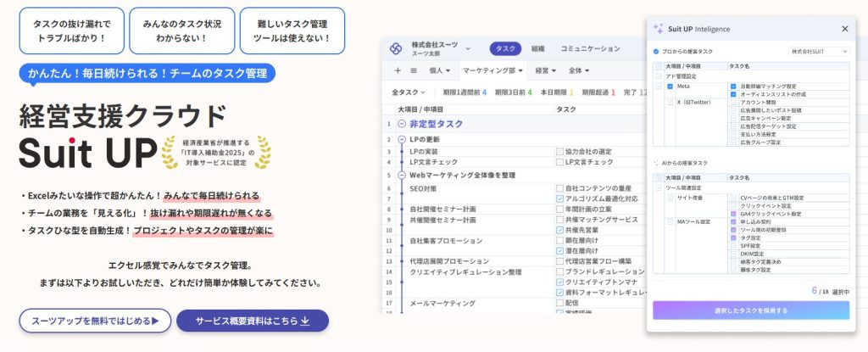Collapse Webマーケティング全体像を整理 minus icon
Screen dimensions: 868x352
402,176
